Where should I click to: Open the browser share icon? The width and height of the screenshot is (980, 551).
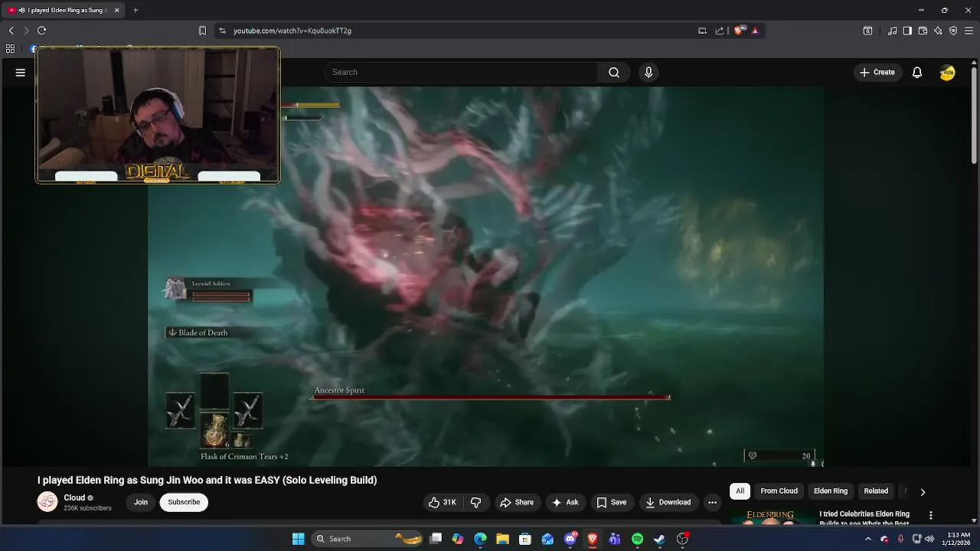[x=720, y=31]
